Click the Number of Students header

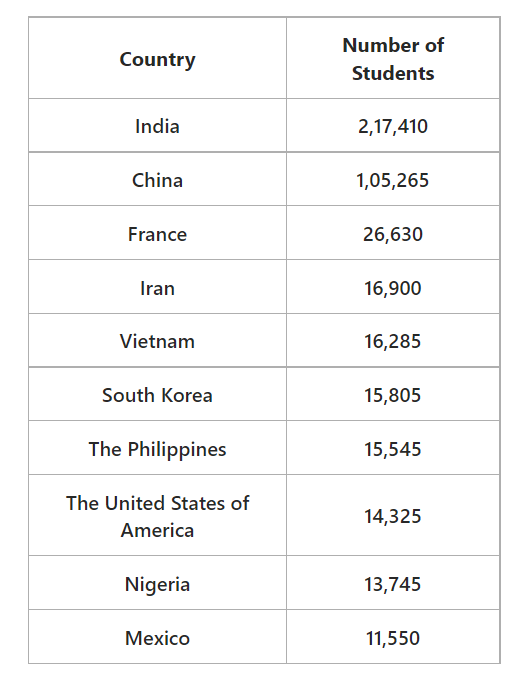[x=393, y=59]
